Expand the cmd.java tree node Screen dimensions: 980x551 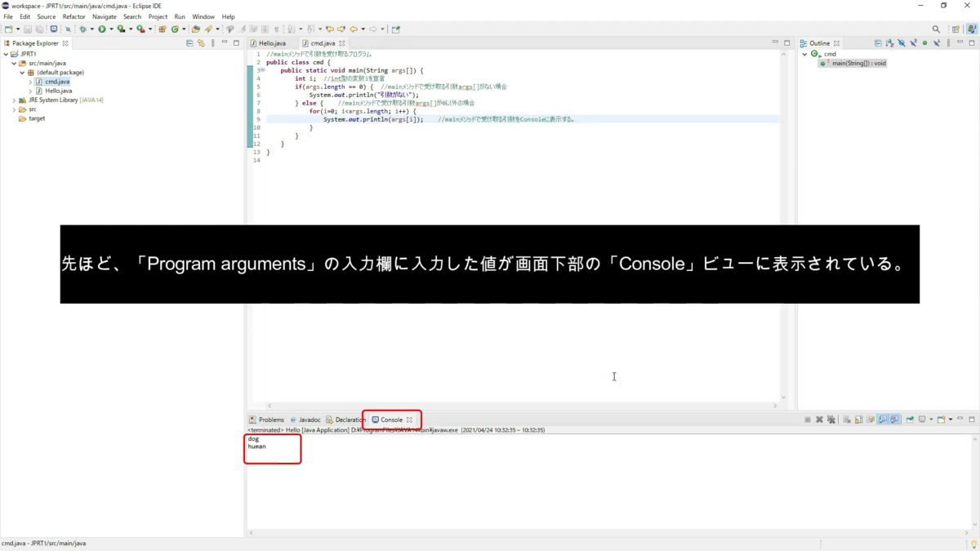pos(30,82)
